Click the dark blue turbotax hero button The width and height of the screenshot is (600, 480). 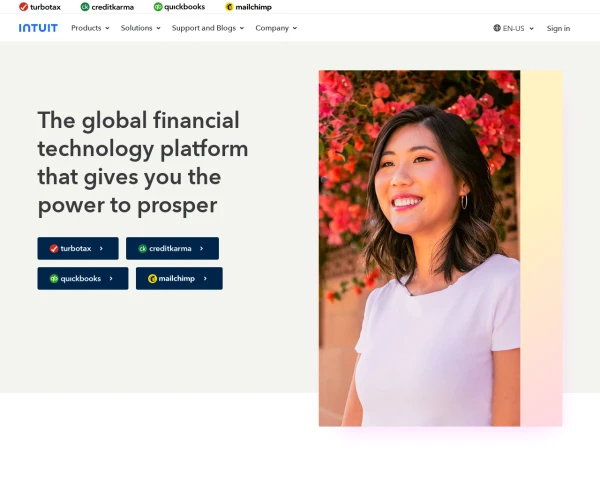coord(78,248)
